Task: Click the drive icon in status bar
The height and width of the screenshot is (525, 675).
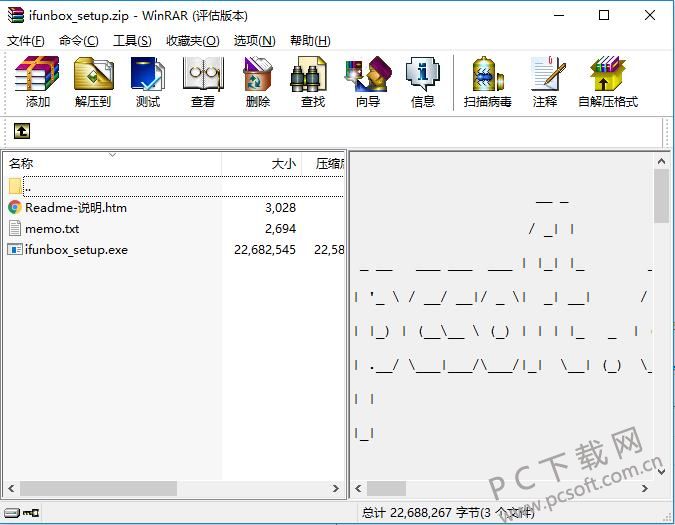Action: pyautogui.click(x=12, y=513)
